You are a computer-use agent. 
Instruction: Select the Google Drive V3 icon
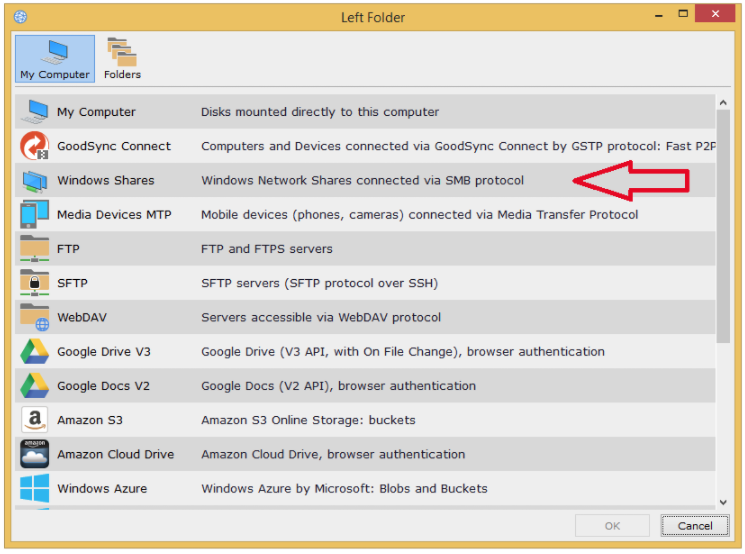(x=34, y=352)
